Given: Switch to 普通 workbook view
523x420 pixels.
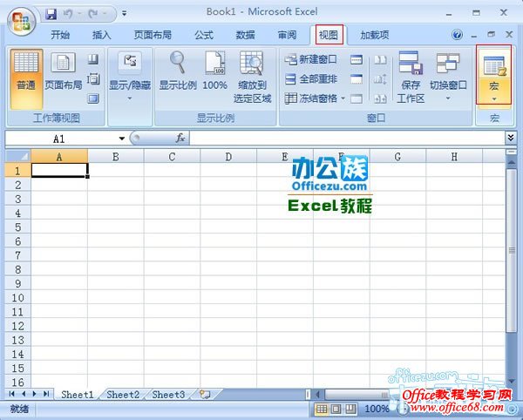Looking at the screenshot, I should 26,79.
